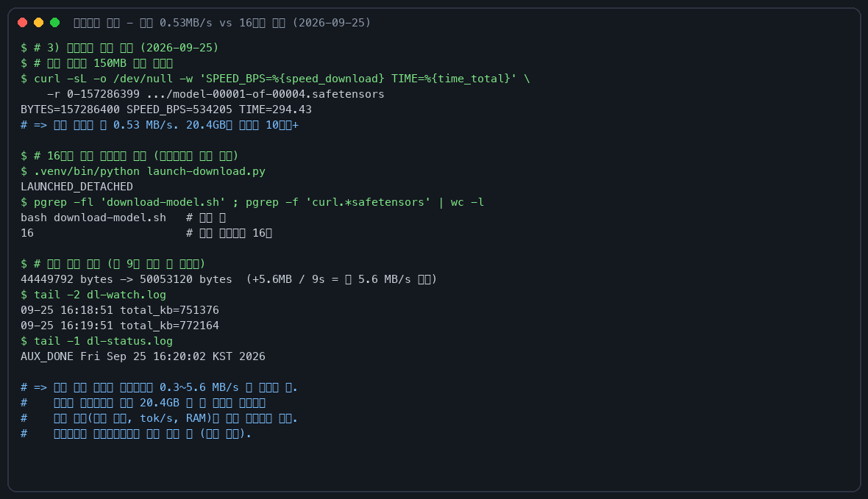868x499 pixels.
Task: Click the comment line containing 'tok/s, RAM'
Action: [x=159, y=419]
